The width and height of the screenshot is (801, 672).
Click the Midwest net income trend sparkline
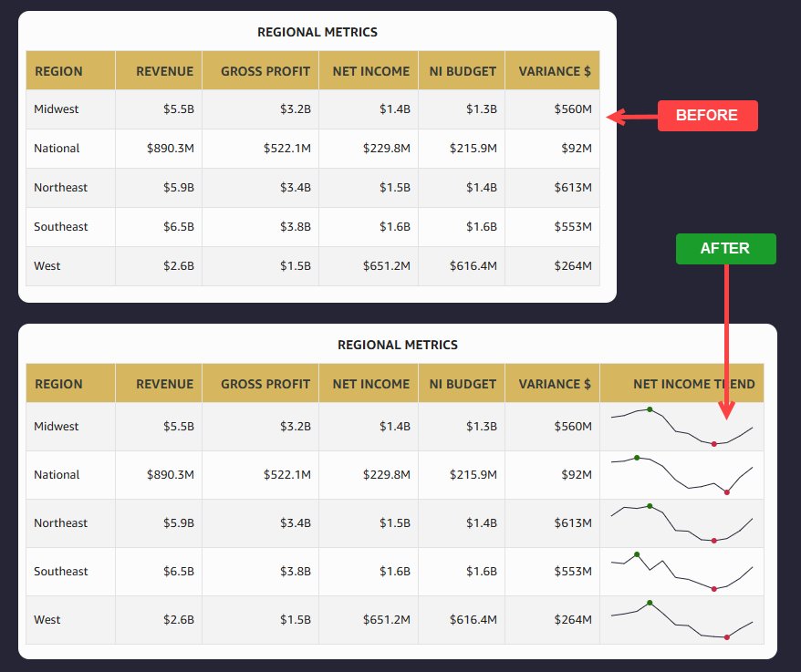click(x=681, y=427)
